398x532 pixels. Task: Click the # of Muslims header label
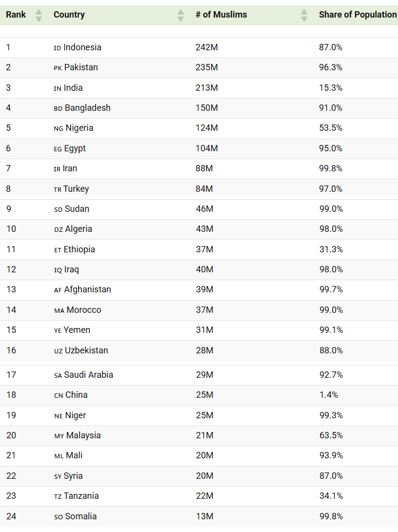pyautogui.click(x=221, y=15)
